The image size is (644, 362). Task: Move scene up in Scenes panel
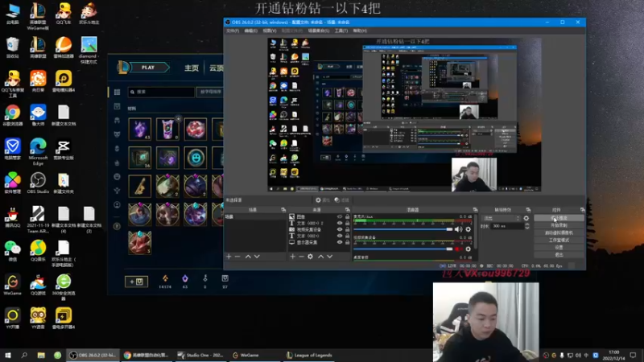pyautogui.click(x=248, y=257)
